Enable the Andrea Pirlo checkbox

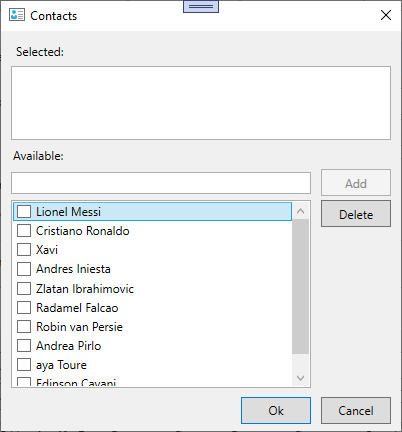point(24,346)
